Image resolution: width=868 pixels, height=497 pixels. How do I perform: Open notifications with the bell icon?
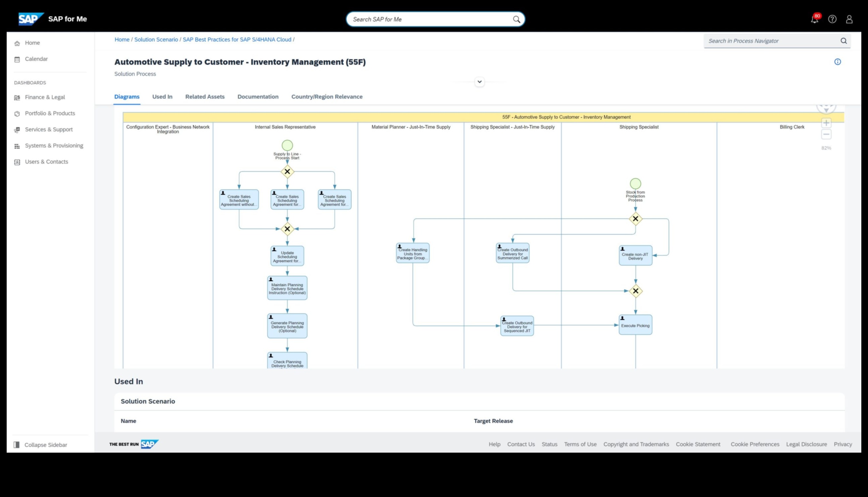point(814,19)
